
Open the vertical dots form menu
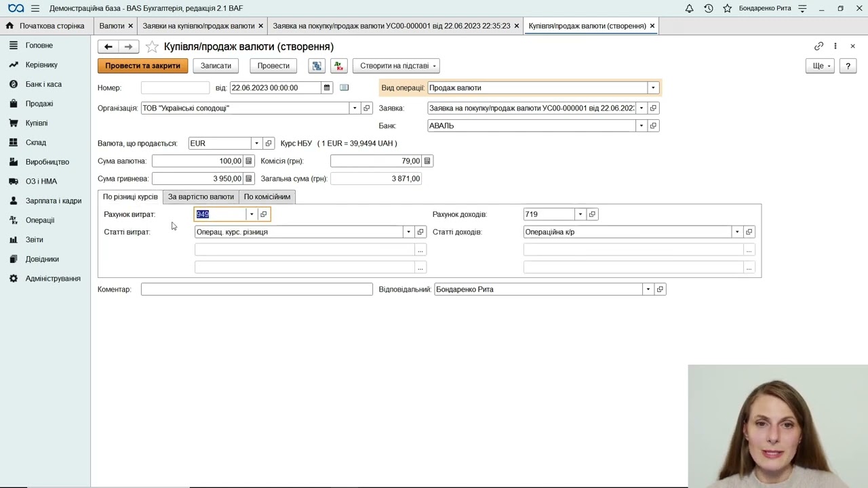point(835,46)
